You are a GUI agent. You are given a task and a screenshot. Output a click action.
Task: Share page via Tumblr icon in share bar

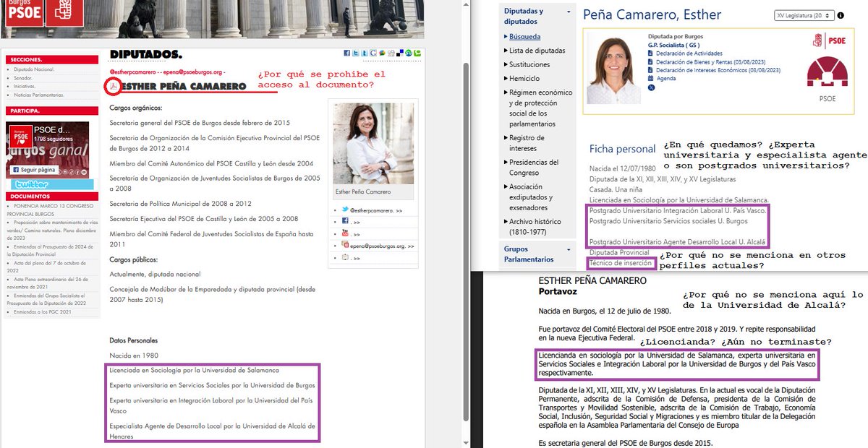click(x=365, y=53)
